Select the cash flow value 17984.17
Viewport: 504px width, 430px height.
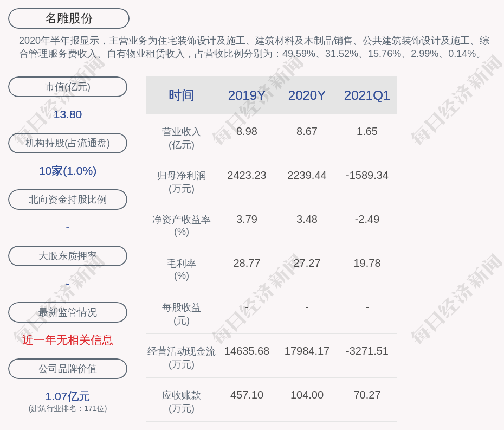coord(307,351)
